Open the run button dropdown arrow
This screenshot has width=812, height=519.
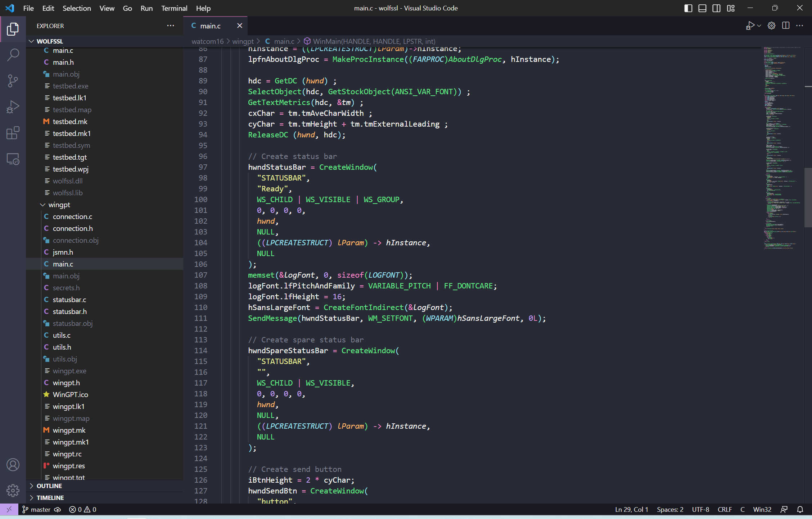759,26
